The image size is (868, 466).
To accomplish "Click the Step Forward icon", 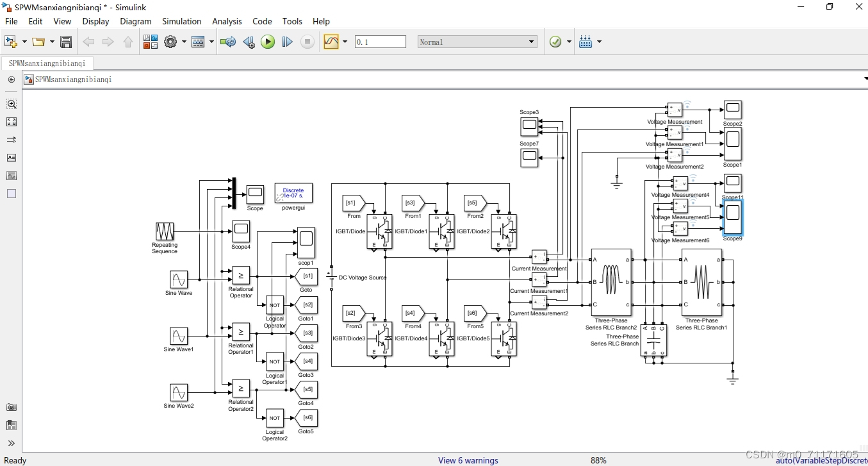I will tap(288, 42).
